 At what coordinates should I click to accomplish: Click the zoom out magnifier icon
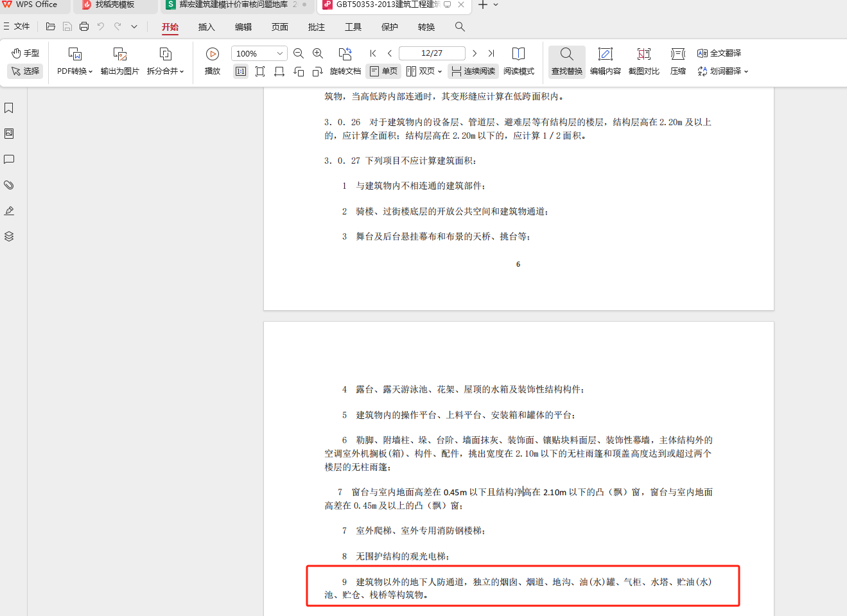(x=299, y=53)
